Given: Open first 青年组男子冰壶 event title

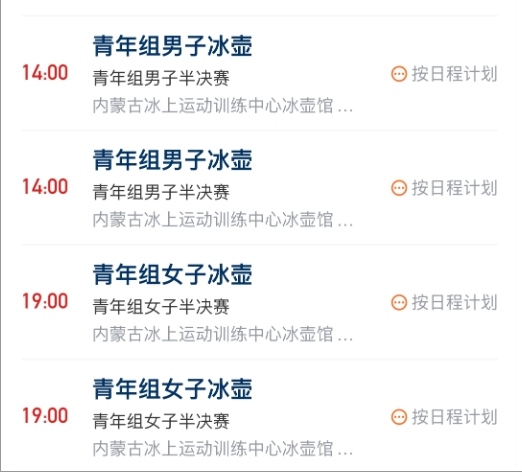Looking at the screenshot, I should coord(172,46).
